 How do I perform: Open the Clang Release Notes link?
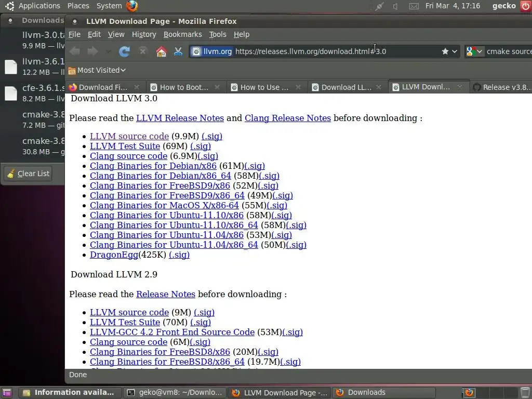pos(288,118)
